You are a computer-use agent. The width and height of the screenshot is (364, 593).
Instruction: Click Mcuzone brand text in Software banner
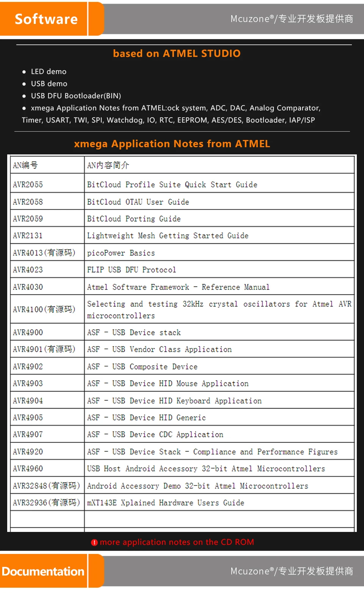292,19
